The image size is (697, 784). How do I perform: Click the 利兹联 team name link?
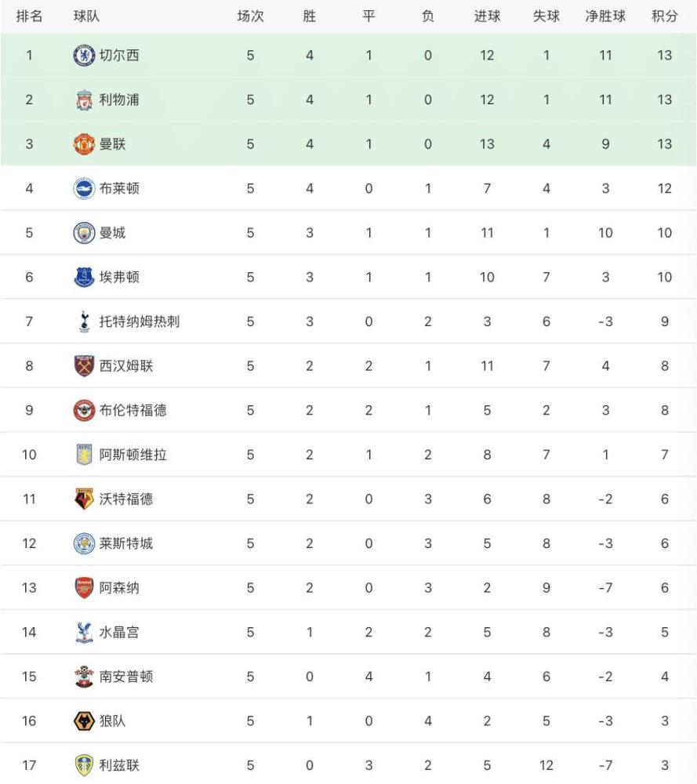119,764
